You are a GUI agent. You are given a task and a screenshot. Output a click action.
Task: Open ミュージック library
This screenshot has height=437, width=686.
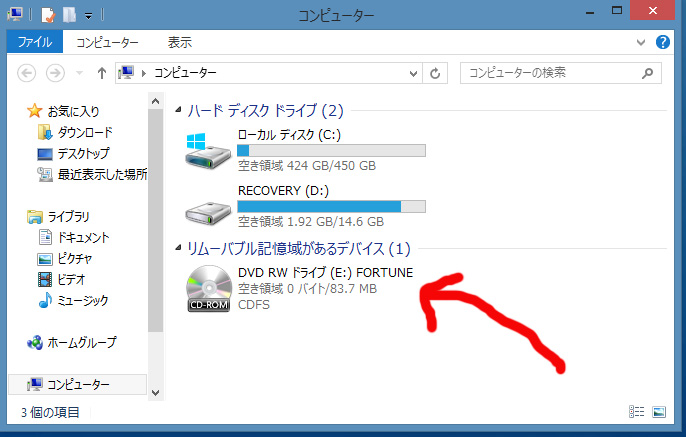click(83, 300)
